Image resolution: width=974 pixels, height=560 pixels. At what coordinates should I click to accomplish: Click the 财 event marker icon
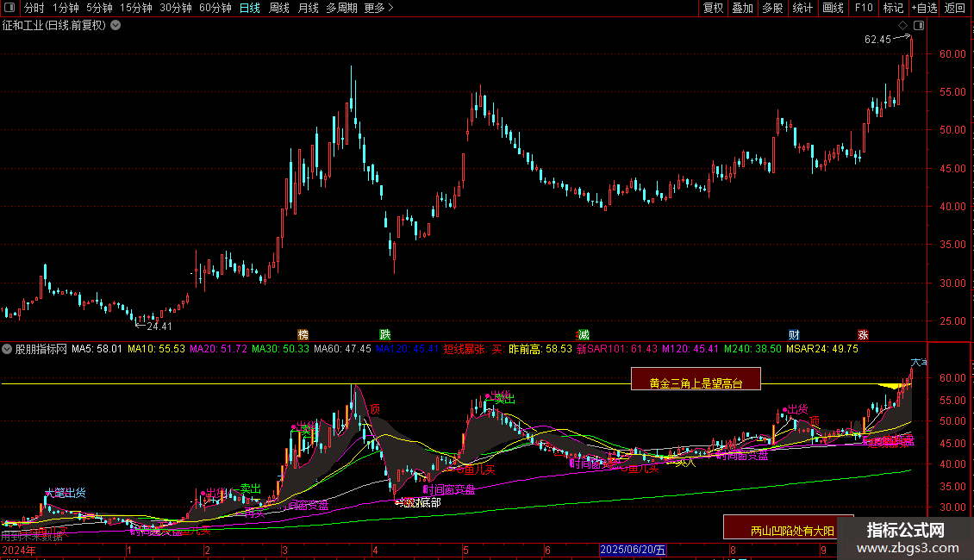[x=794, y=334]
